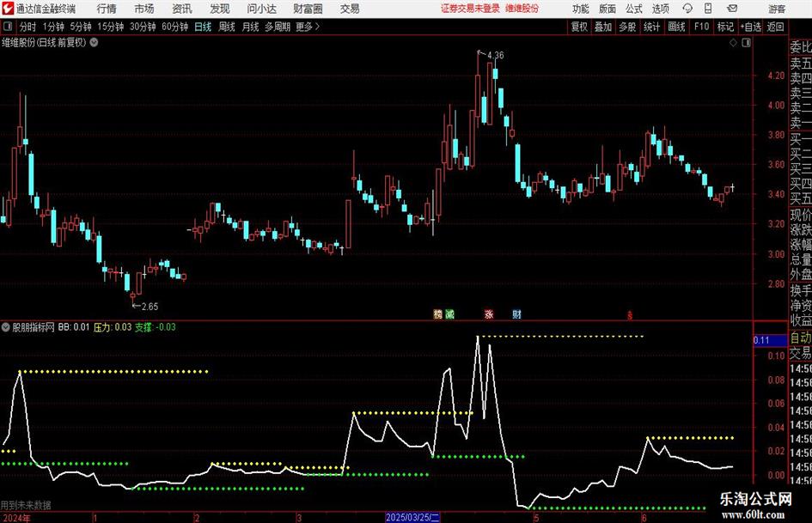Click the 2025/03/25/二 date marker

coord(412,517)
